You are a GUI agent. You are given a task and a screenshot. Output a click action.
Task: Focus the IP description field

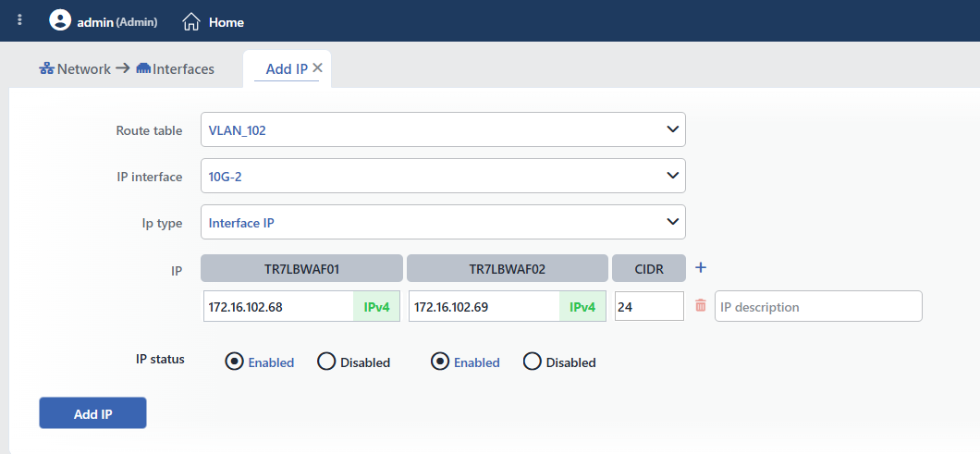pyautogui.click(x=818, y=306)
